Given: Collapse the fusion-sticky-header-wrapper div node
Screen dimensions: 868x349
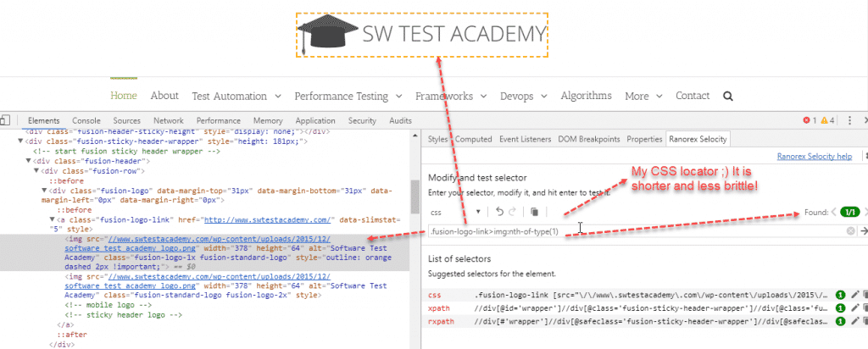Looking at the screenshot, I should pos(21,141).
